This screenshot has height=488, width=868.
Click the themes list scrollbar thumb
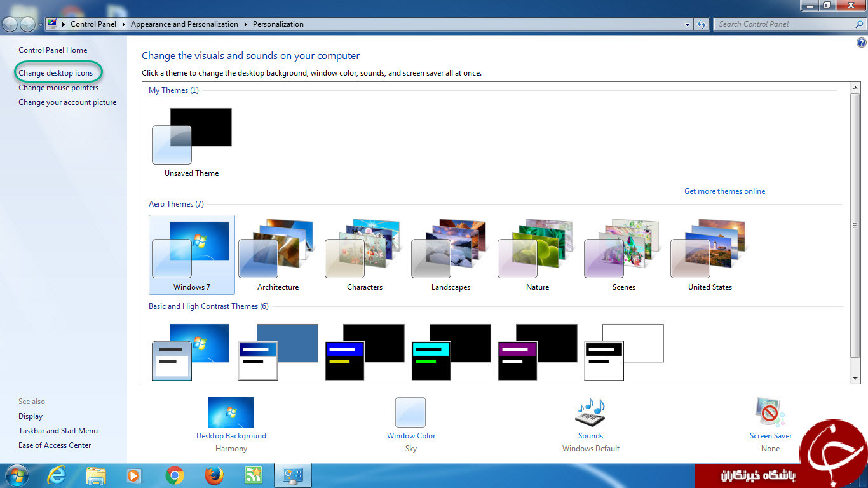(x=856, y=225)
